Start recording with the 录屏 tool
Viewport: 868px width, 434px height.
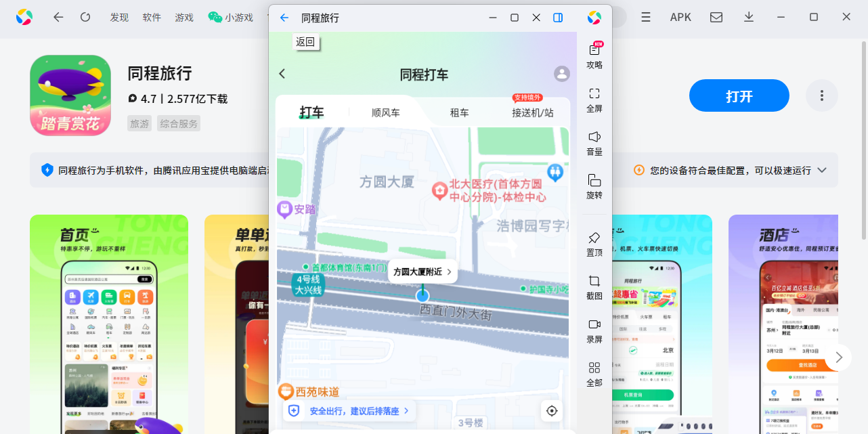point(593,330)
